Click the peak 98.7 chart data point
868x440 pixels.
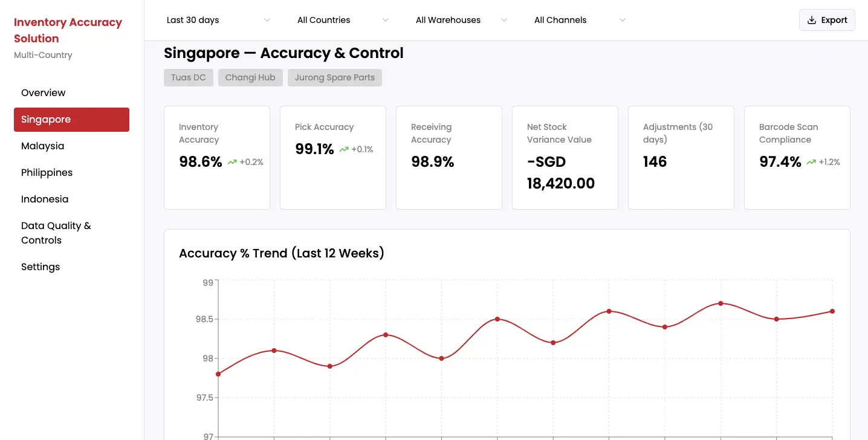pyautogui.click(x=721, y=303)
